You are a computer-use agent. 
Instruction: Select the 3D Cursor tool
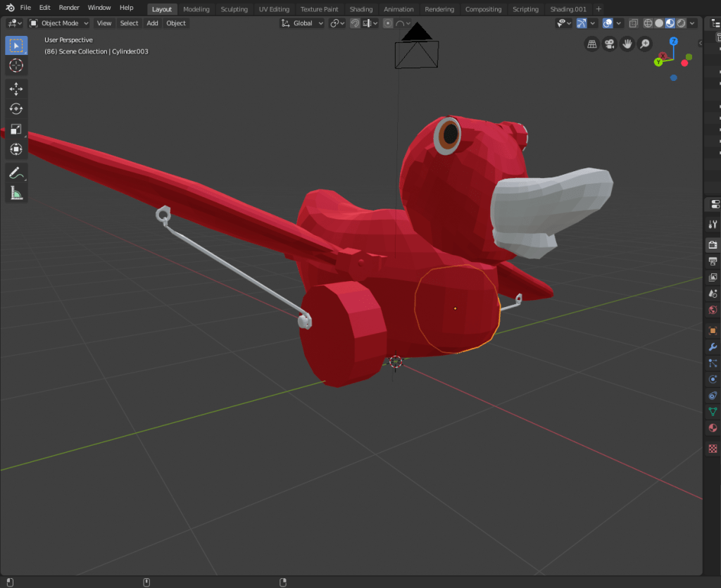click(x=16, y=66)
